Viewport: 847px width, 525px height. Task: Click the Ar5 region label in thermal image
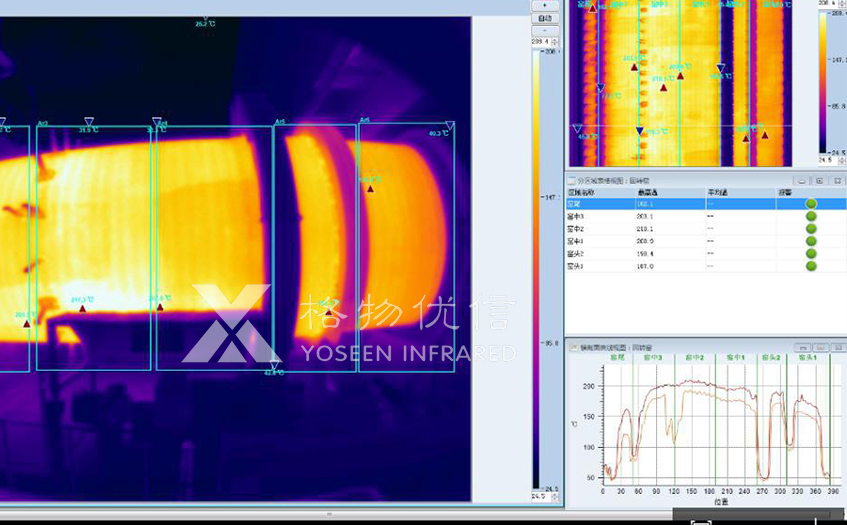tap(280, 122)
